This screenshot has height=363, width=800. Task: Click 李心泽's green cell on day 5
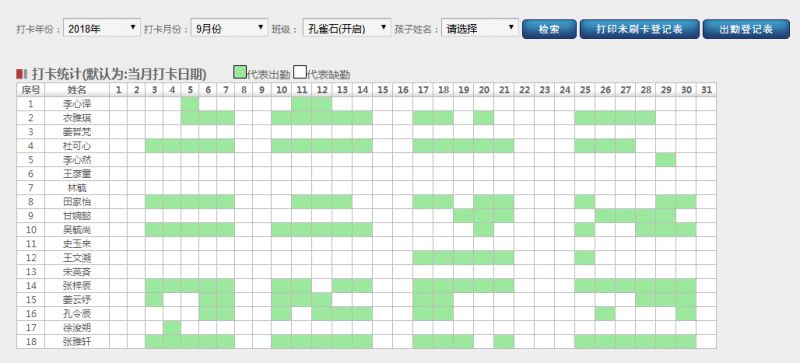tap(190, 104)
